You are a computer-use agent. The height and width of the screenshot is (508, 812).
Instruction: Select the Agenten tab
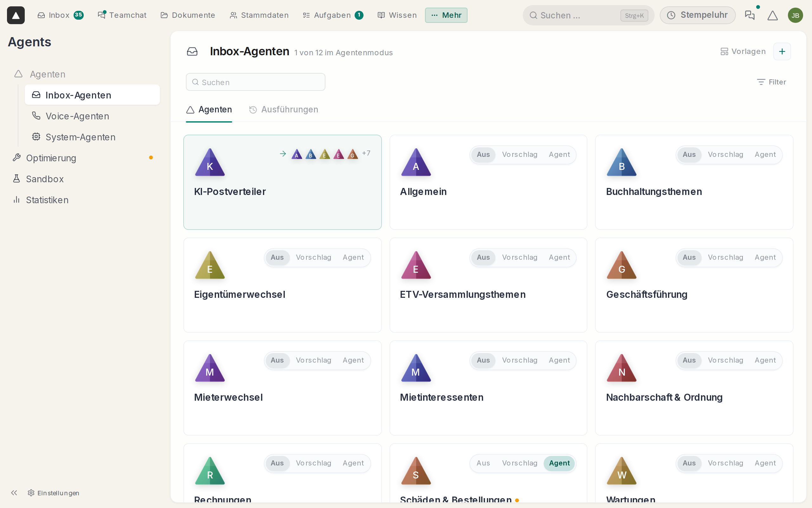click(x=209, y=110)
